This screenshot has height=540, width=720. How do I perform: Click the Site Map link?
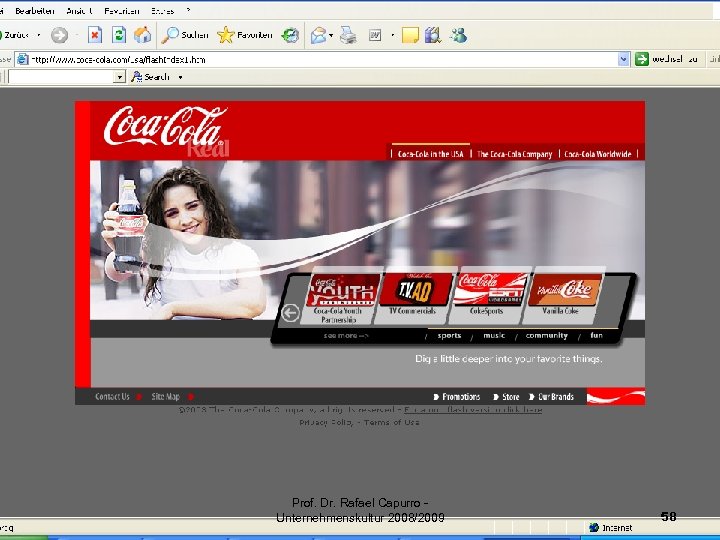click(x=165, y=396)
